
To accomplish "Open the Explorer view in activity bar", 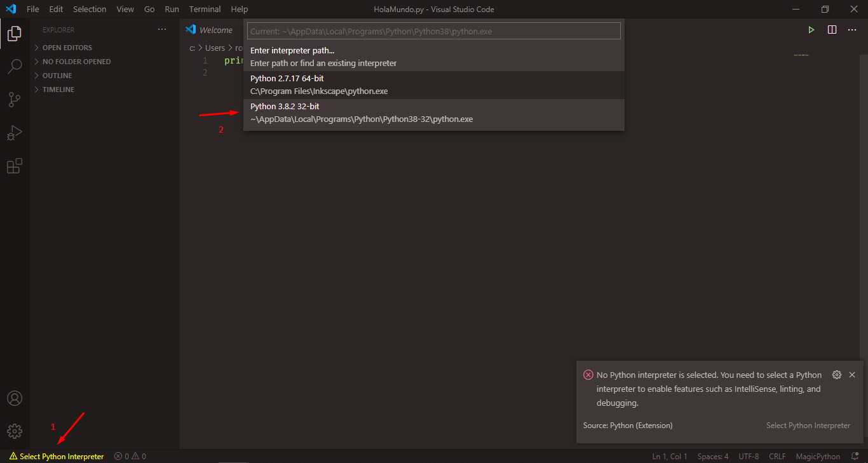I will point(14,34).
